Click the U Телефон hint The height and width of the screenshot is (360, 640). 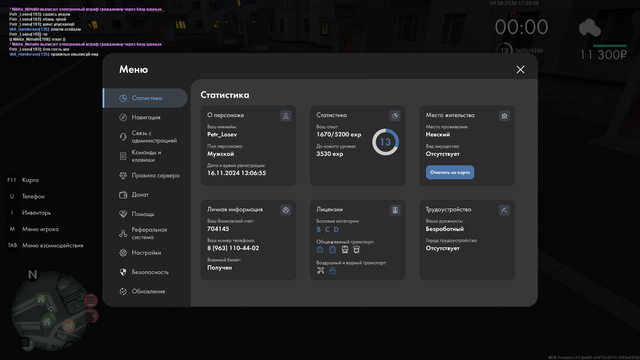(x=26, y=196)
